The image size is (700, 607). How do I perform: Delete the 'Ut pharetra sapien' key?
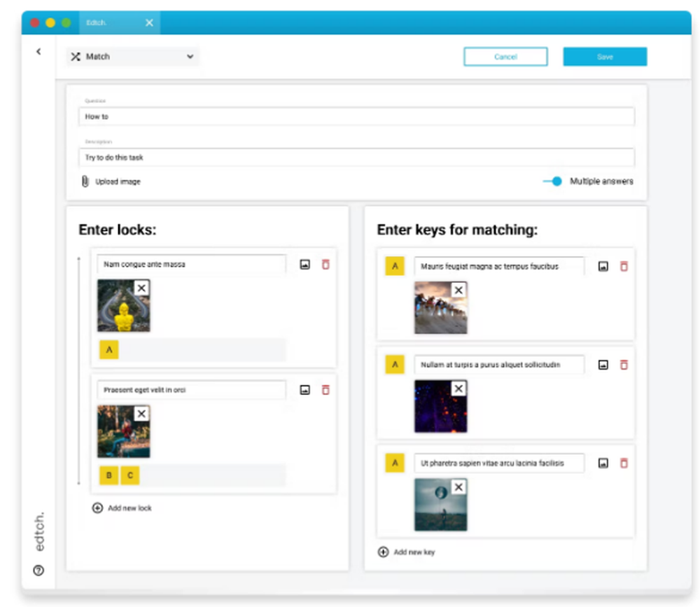624,463
